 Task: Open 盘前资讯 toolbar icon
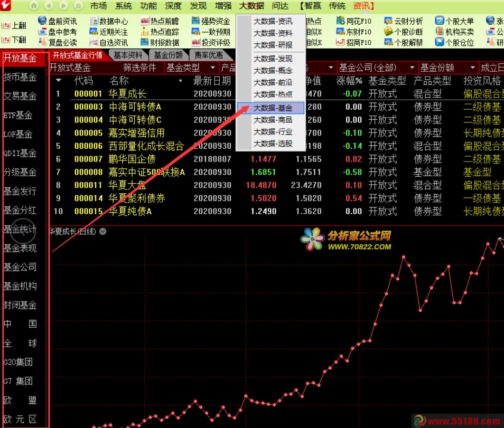click(x=42, y=20)
